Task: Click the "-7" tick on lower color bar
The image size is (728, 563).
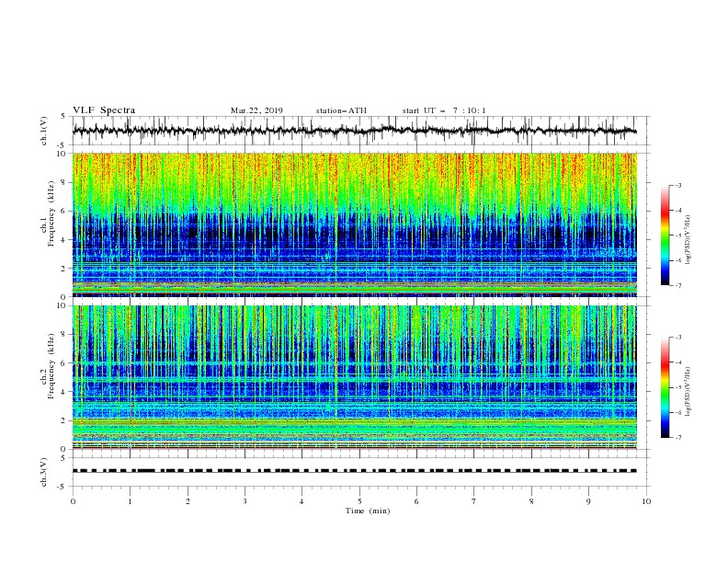Action: 678,438
